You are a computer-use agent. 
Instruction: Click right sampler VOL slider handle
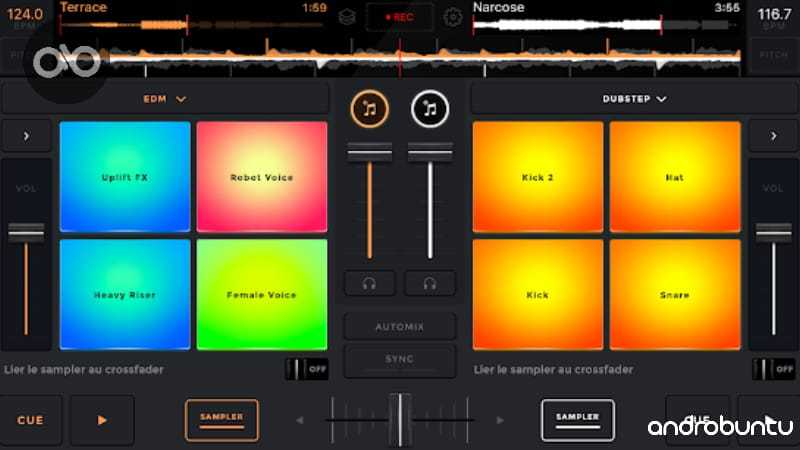773,233
